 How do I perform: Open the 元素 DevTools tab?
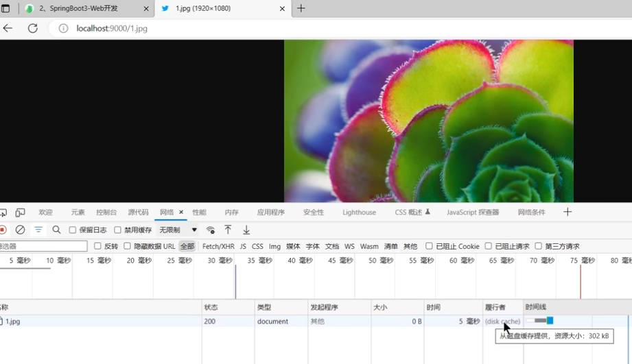(78, 213)
